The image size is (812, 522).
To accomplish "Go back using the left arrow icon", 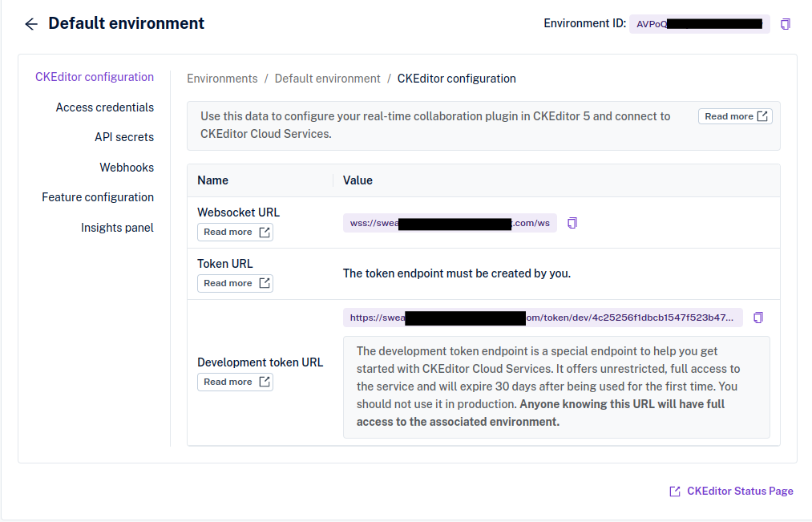I will (x=31, y=24).
